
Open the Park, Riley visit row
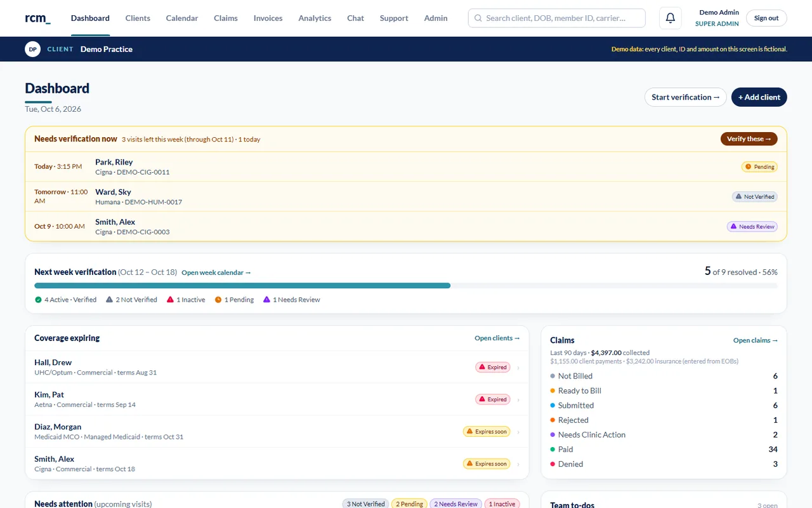[x=406, y=167]
